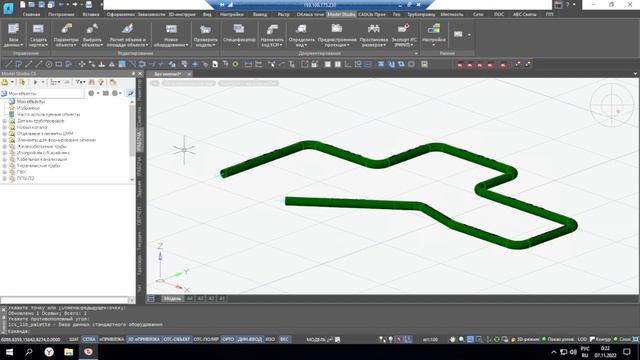This screenshot has height=360, width=640.
Task: Expand ПВХ tree node
Action: (4, 172)
